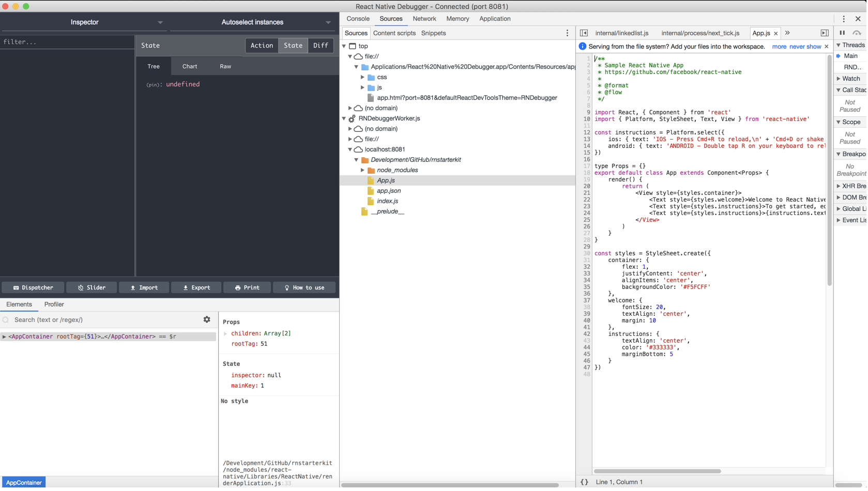Open the Memory tab
Viewport: 868px width, 491px height.
pos(458,19)
